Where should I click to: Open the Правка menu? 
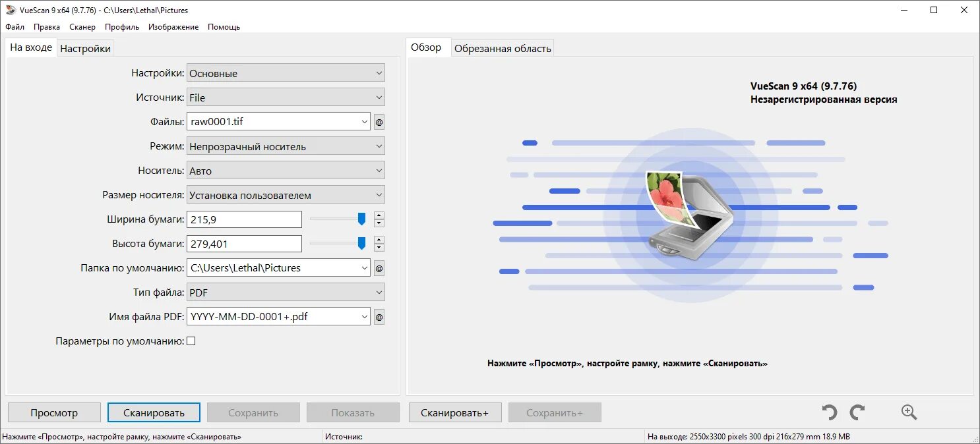pos(47,27)
